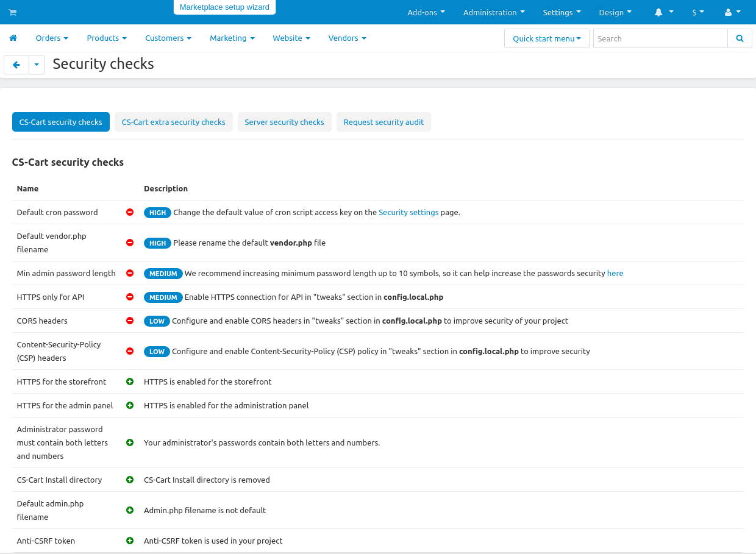The image size is (756, 554).
Task: Open the Administration menu
Action: tap(494, 12)
